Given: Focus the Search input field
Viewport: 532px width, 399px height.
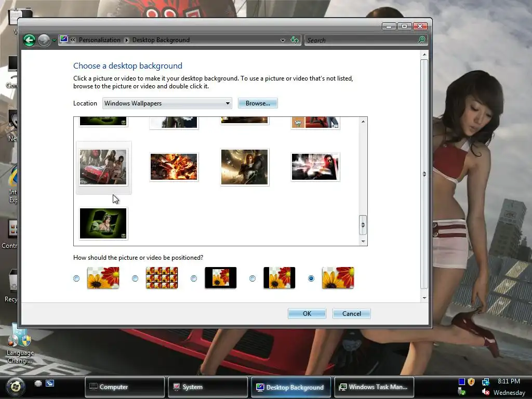Looking at the screenshot, I should click(x=362, y=41).
